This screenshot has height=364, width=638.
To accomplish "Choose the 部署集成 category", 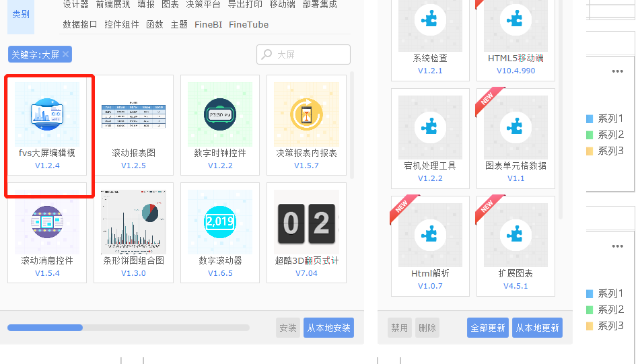I will [320, 5].
